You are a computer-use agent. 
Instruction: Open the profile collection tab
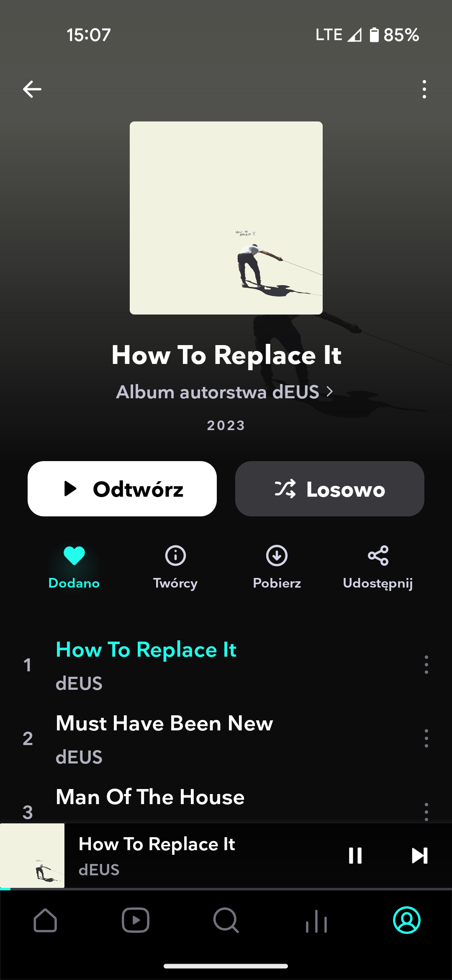point(407,920)
